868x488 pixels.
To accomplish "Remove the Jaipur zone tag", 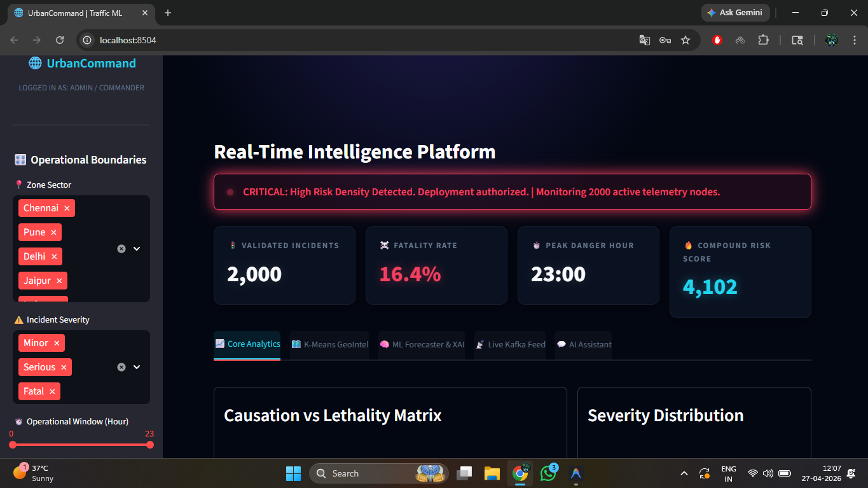I will point(59,281).
